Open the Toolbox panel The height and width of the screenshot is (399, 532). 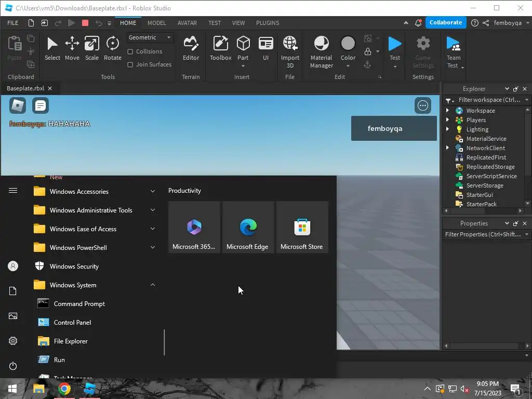tap(220, 48)
